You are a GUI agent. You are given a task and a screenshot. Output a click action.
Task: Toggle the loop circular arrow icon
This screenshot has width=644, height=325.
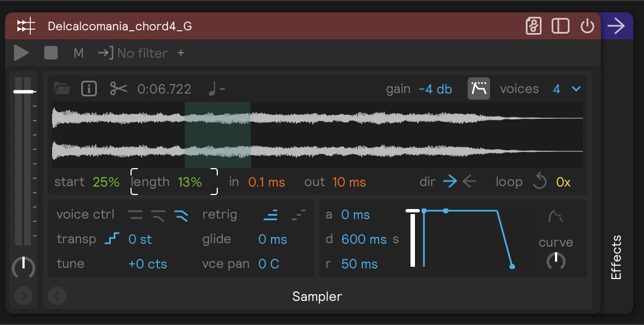pyautogui.click(x=540, y=181)
